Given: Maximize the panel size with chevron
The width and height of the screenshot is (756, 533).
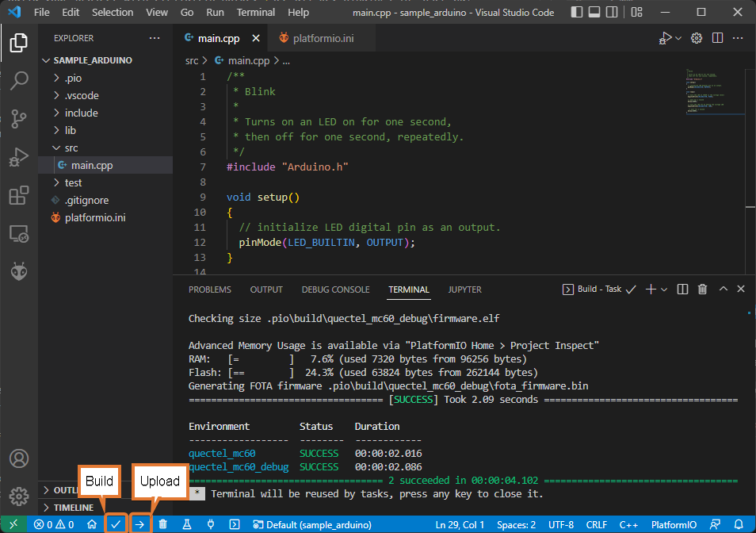Looking at the screenshot, I should point(724,289).
